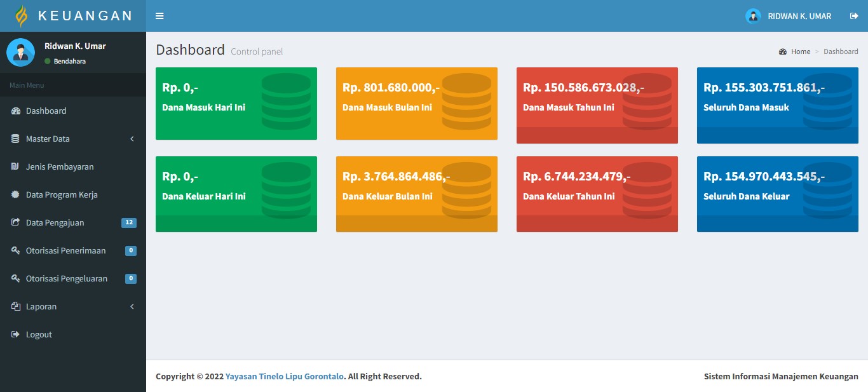Click the sign-out icon in top bar
Viewport: 868px width, 392px height.
click(854, 16)
